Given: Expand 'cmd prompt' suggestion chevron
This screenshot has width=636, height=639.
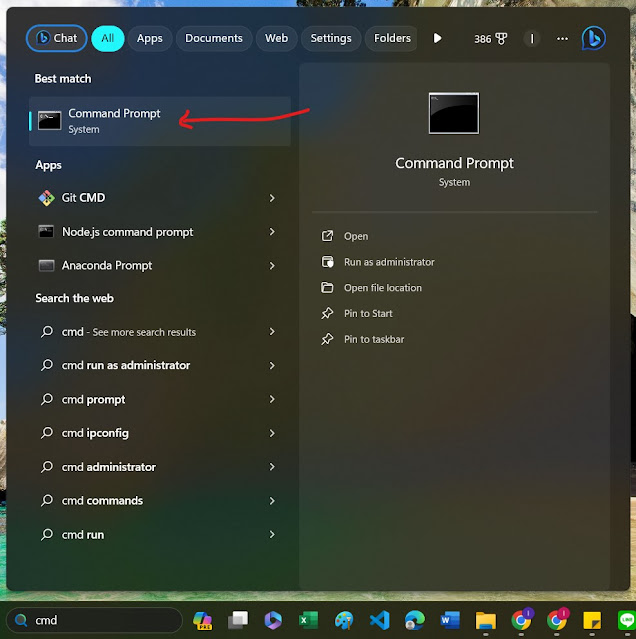Looking at the screenshot, I should tap(272, 399).
